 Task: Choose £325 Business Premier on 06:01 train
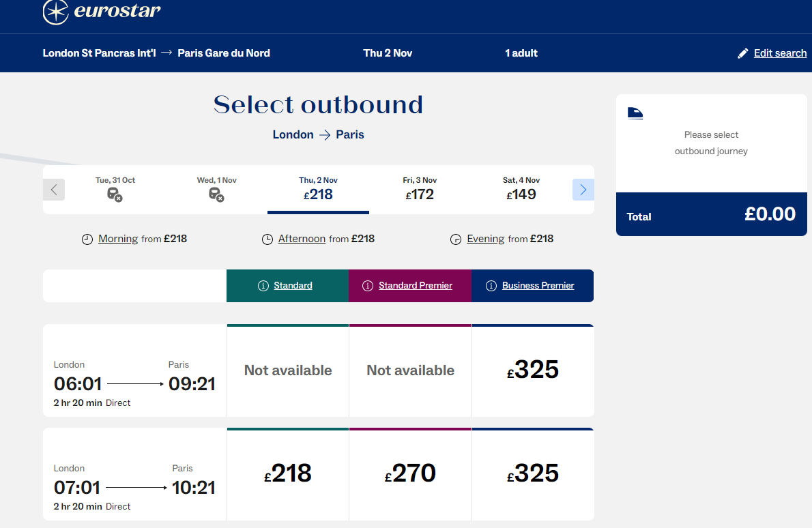[x=533, y=370]
